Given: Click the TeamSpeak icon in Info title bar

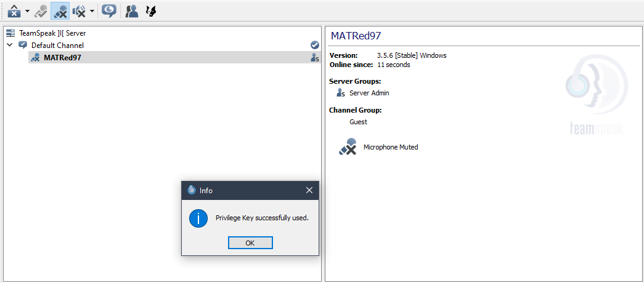Looking at the screenshot, I should (192, 190).
